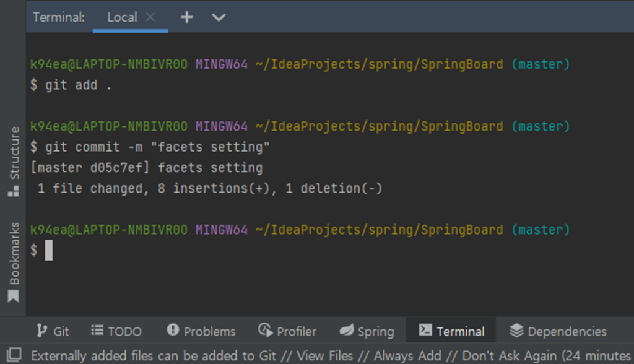Toggle the Terminal tool window
Screen dimensions: 634x364
[451, 331]
